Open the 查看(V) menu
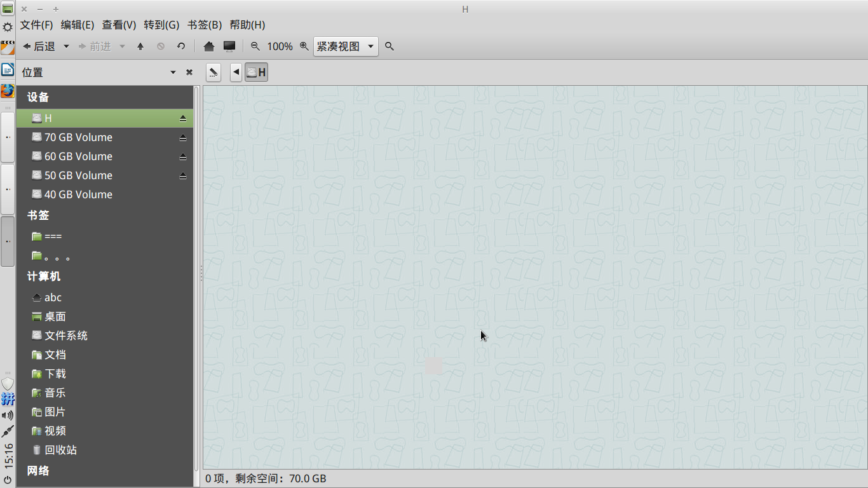The width and height of the screenshot is (868, 488). 119,25
